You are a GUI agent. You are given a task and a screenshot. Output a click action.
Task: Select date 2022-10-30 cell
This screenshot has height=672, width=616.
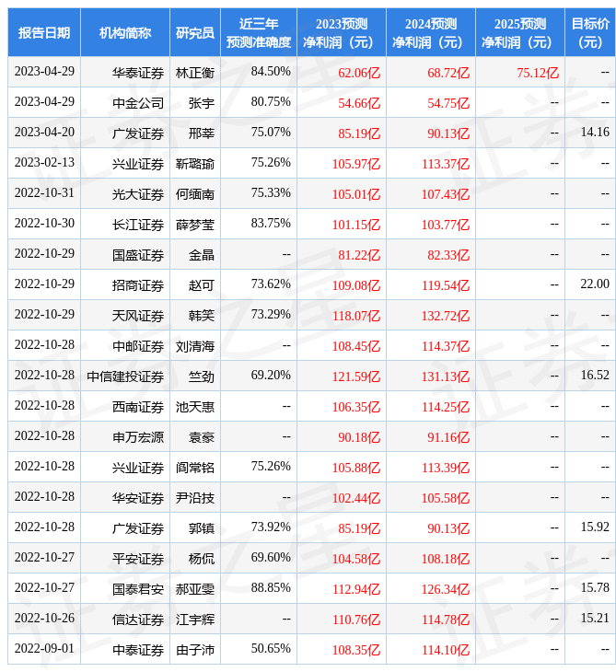[44, 224]
